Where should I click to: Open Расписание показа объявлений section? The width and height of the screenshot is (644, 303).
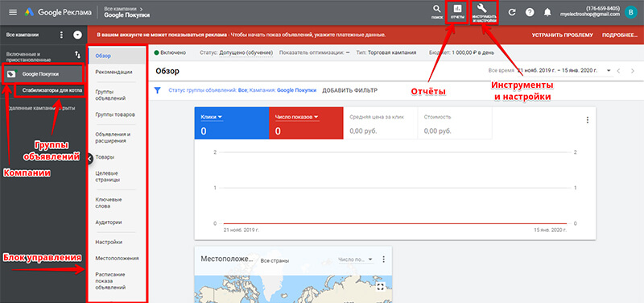pyautogui.click(x=110, y=280)
